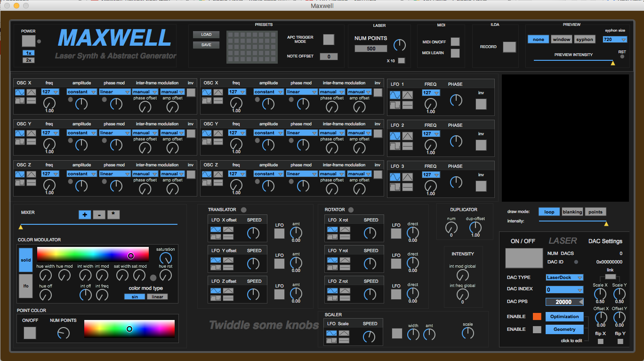Select the triangle waveform for LFO 1
The width and height of the screenshot is (644, 361).
click(407, 95)
